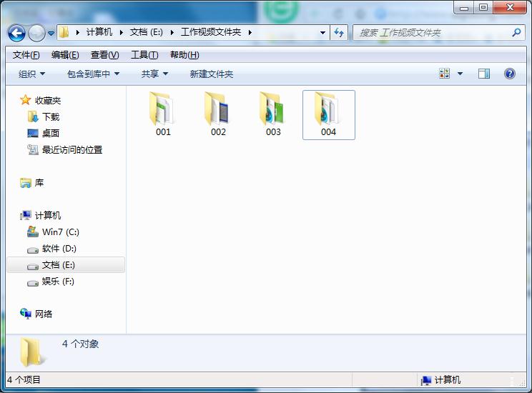Open the 工具(T) menu

[144, 55]
